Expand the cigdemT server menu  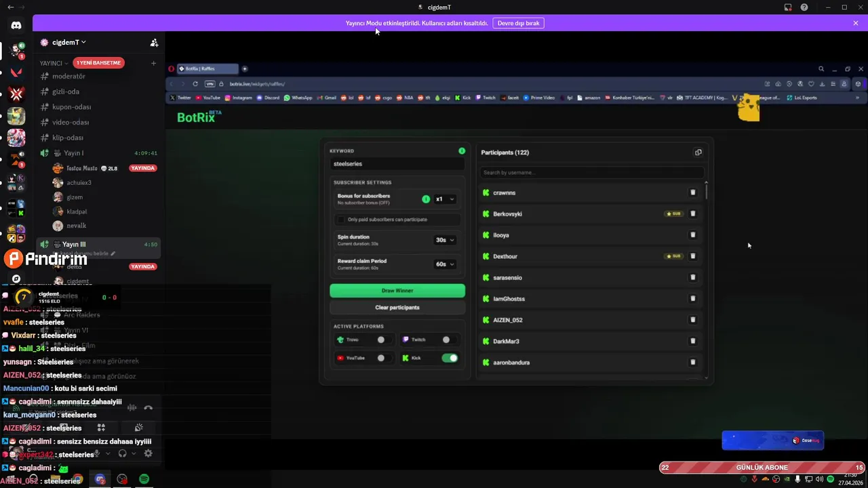pos(68,43)
